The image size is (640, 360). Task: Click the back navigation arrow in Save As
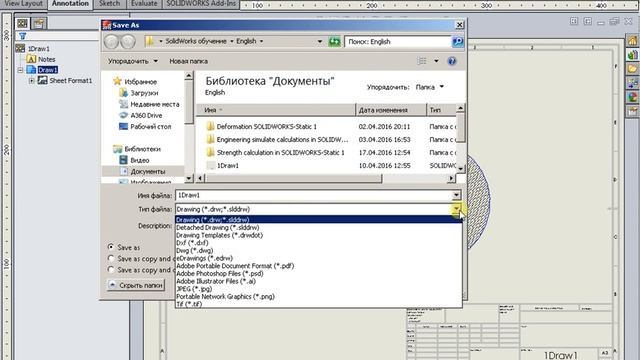111,42
